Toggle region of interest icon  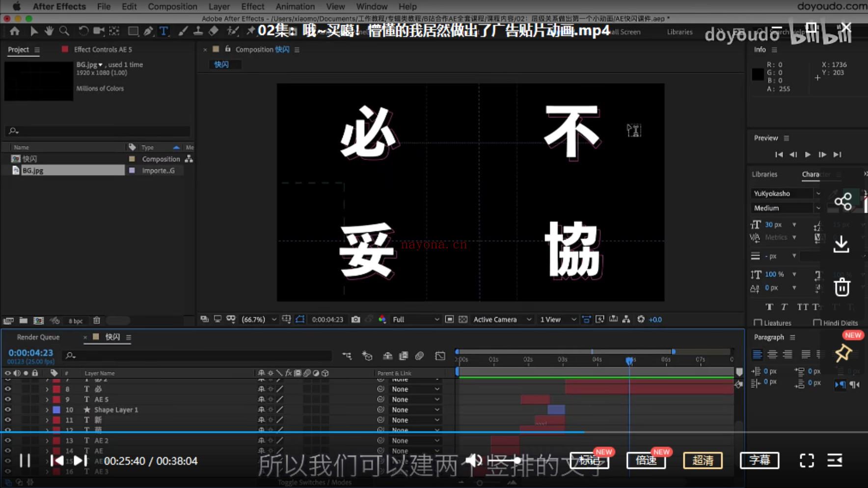449,319
